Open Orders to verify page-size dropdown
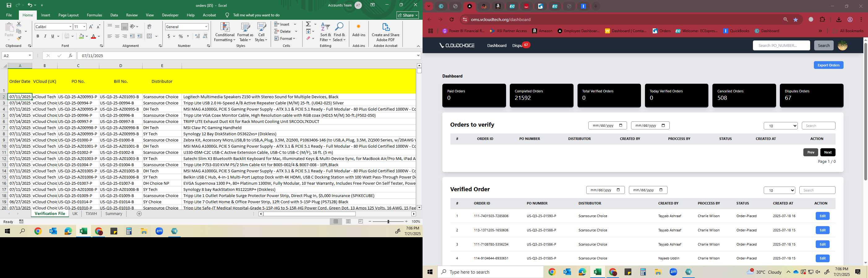 coord(780,125)
